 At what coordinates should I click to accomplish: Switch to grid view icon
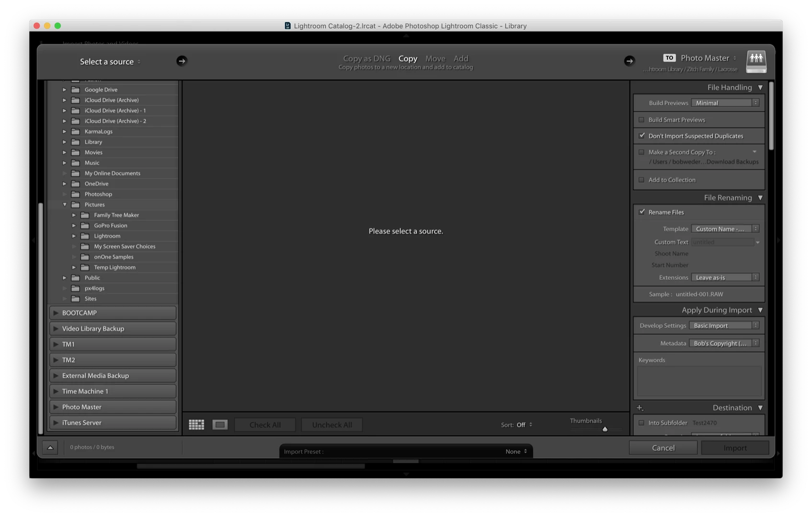[196, 425]
